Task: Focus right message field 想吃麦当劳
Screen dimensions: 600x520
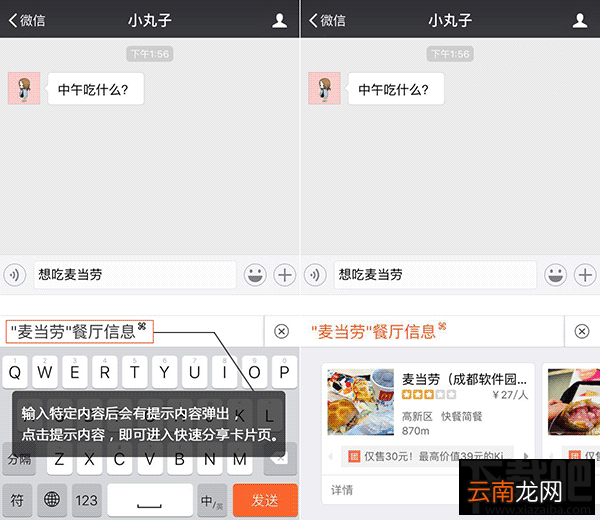Action: tap(435, 275)
